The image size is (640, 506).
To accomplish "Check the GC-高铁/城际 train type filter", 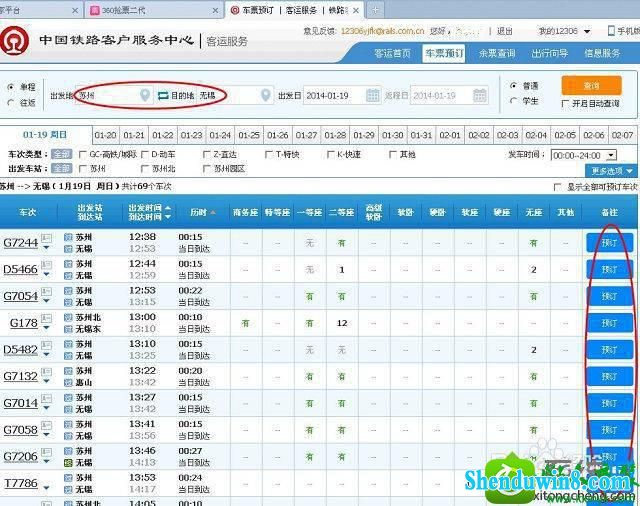I will 82,155.
